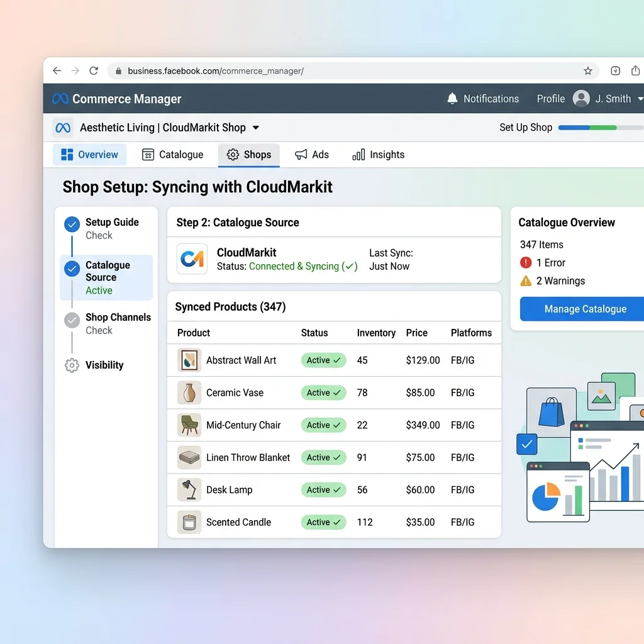Viewport: 644px width, 644px height.
Task: Click Active status badge for Mid-Century Chair
Action: (x=324, y=425)
